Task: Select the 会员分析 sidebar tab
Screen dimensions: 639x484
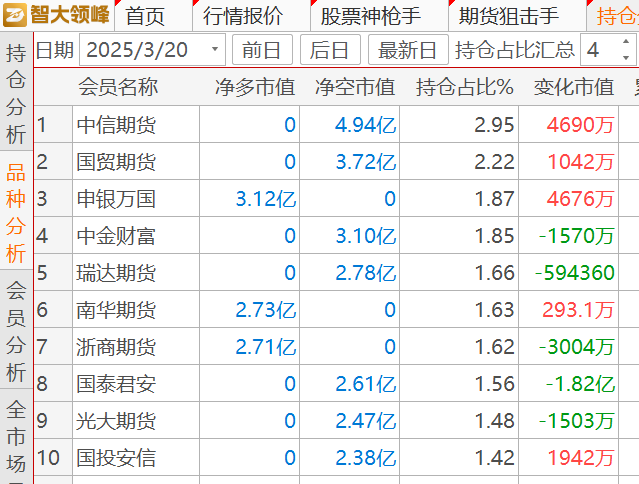Action: tap(16, 331)
